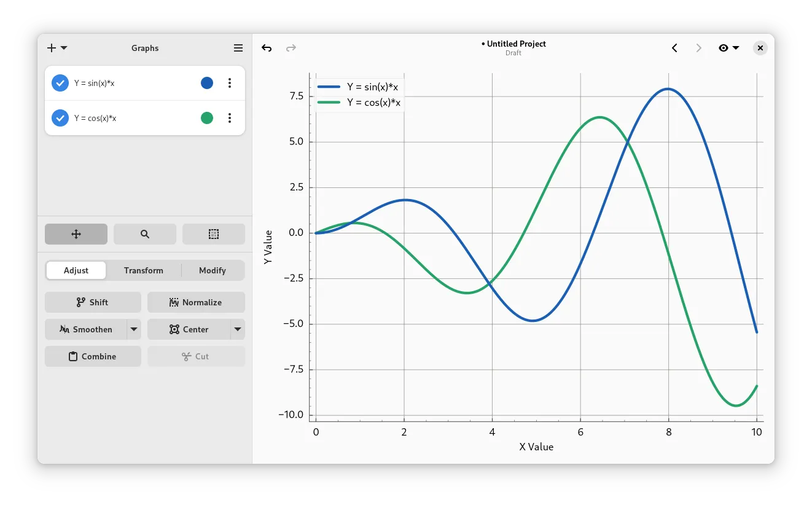Switch to the Modify tab
The width and height of the screenshot is (812, 505).
[x=213, y=270]
